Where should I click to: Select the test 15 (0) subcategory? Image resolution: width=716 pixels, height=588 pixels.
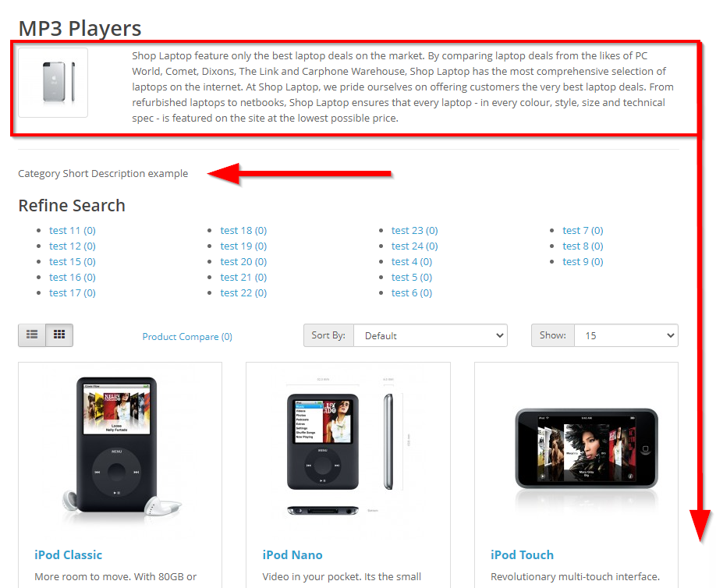pyautogui.click(x=73, y=261)
